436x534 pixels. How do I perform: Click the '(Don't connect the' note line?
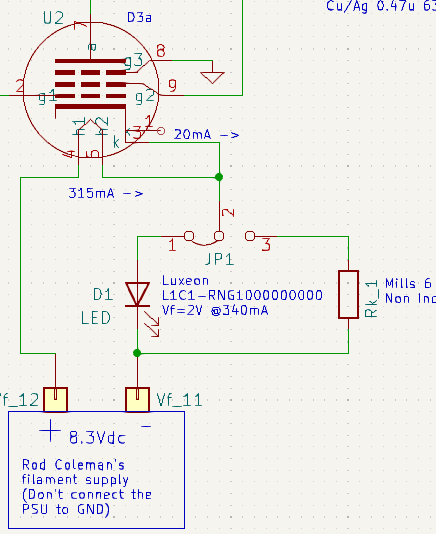87,494
